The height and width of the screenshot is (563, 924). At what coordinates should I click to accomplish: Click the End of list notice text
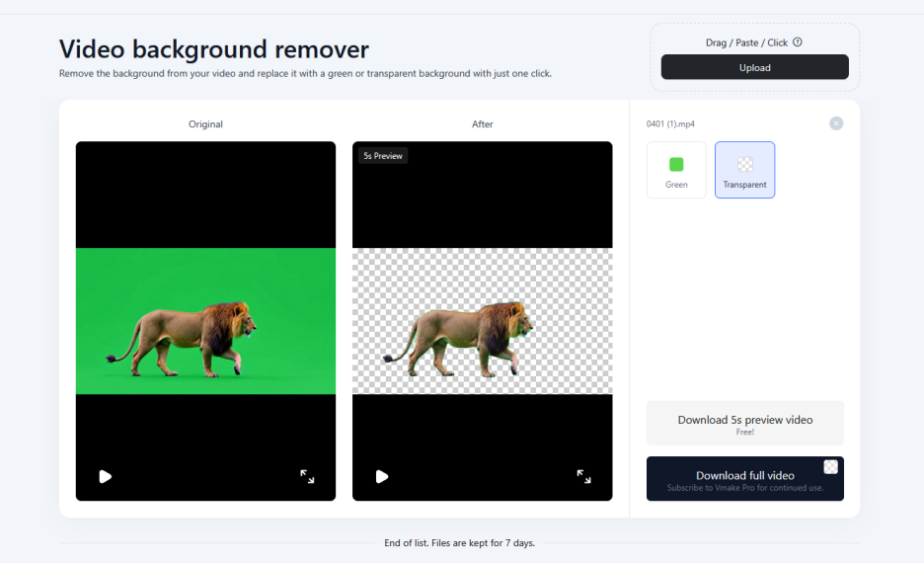[459, 543]
